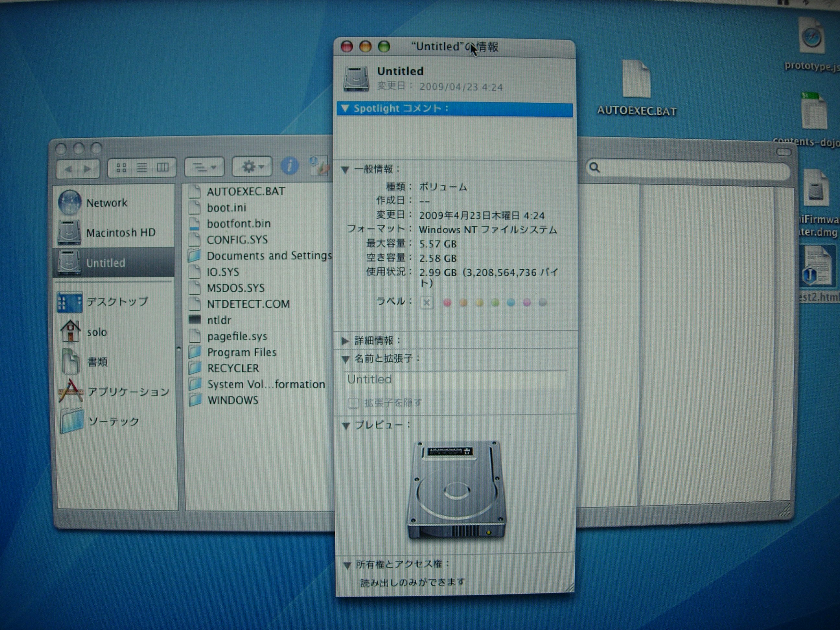The width and height of the screenshot is (840, 630).
Task: Click the Finder forward arrow button
Action: click(x=88, y=169)
